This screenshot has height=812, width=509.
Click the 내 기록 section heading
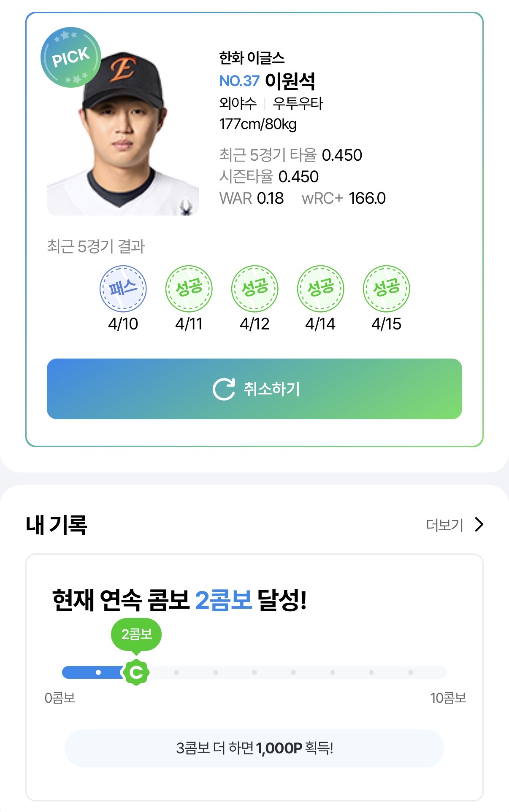point(57,525)
